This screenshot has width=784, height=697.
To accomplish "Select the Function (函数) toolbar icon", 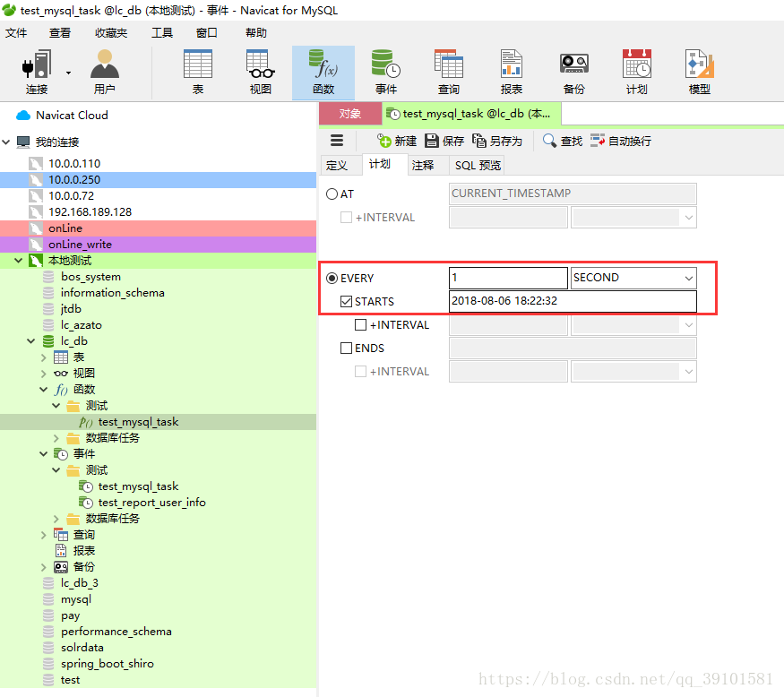I will (323, 72).
